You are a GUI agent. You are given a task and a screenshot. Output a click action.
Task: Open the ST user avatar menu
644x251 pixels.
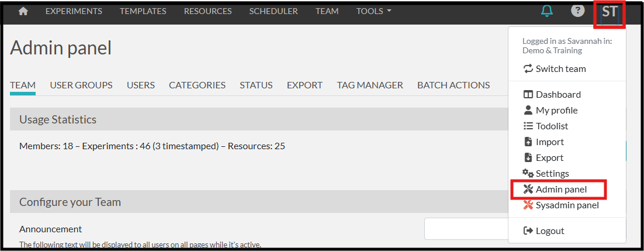click(x=610, y=13)
